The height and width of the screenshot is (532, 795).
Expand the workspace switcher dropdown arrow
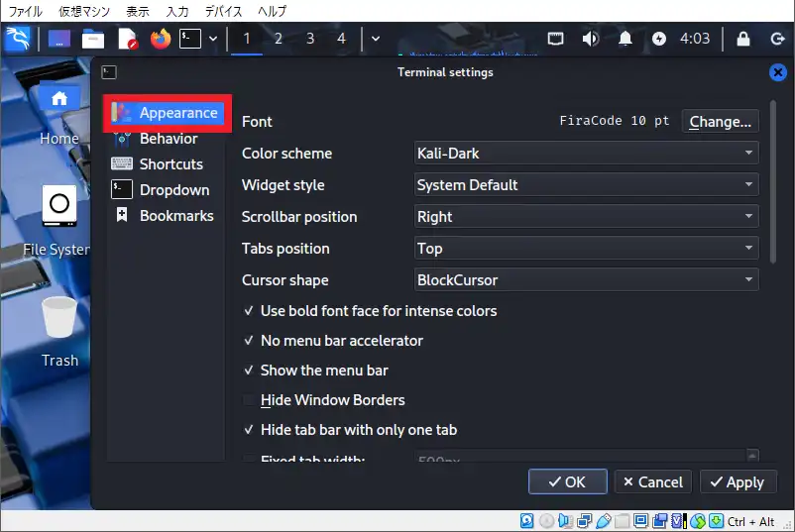[x=376, y=39]
